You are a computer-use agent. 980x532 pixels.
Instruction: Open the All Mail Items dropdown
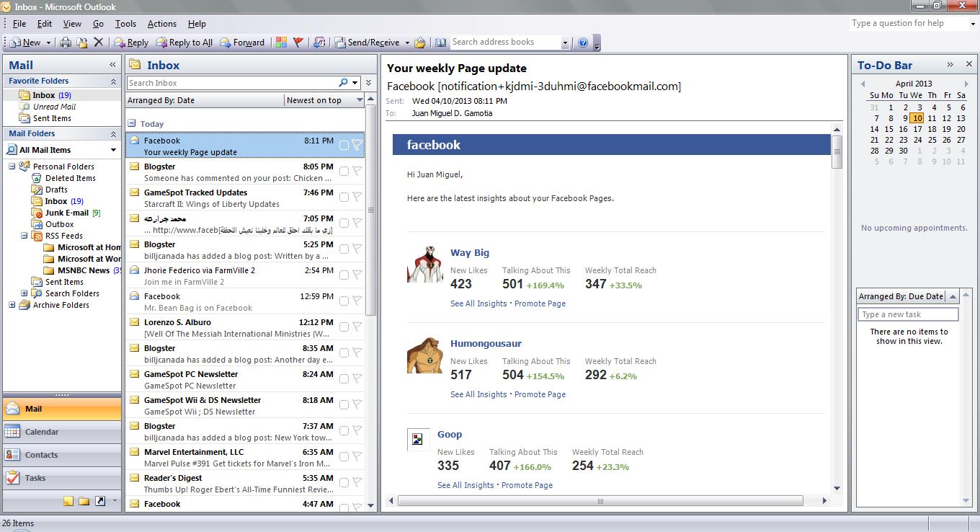113,150
